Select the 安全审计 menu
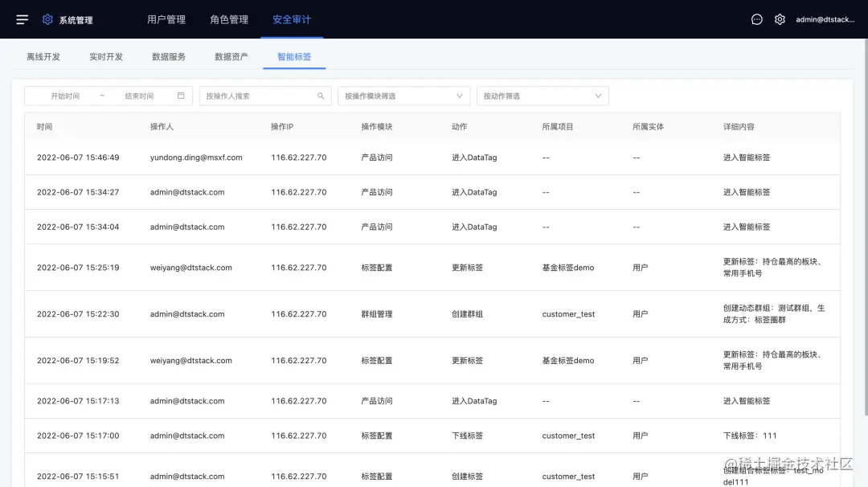Image resolution: width=868 pixels, height=487 pixels. (292, 19)
